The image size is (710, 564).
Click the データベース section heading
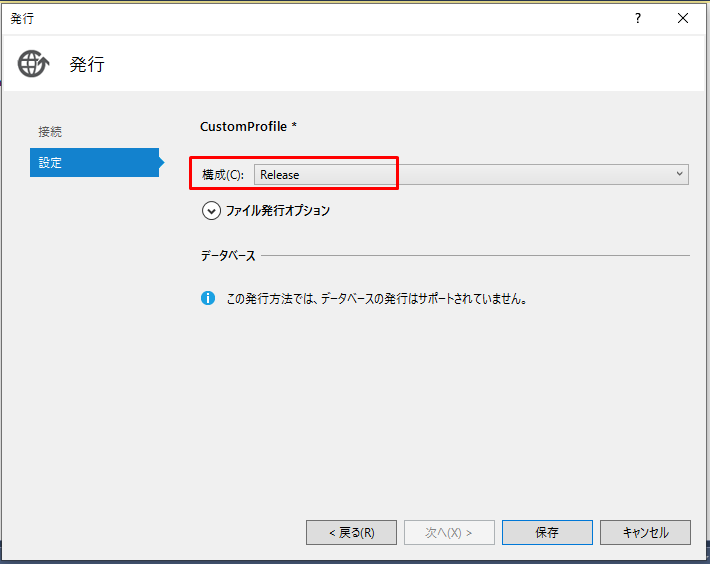click(228, 256)
